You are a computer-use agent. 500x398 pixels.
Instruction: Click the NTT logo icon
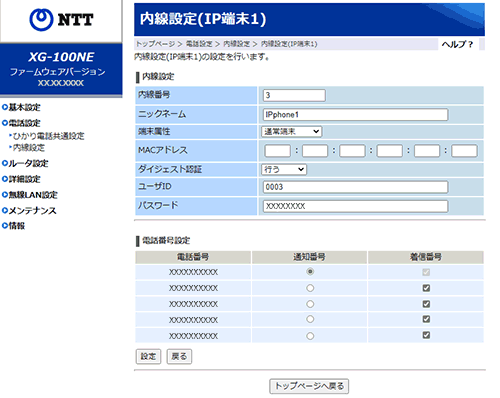point(41,20)
